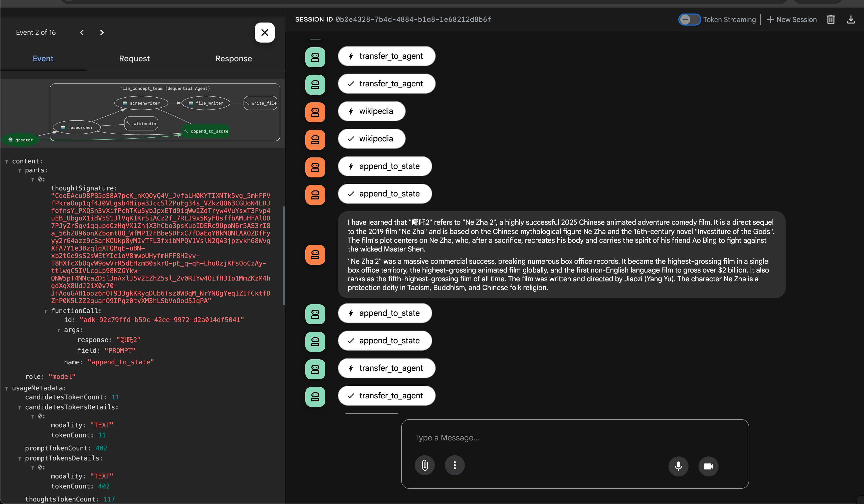Open the orange append_to_state call chip
This screenshot has width=864, height=504.
click(x=385, y=166)
